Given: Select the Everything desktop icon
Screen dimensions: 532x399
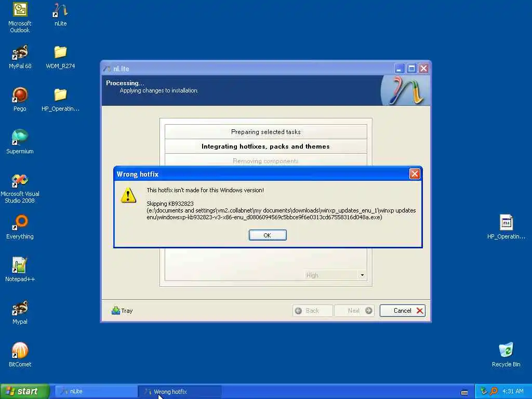Looking at the screenshot, I should click(x=20, y=228).
